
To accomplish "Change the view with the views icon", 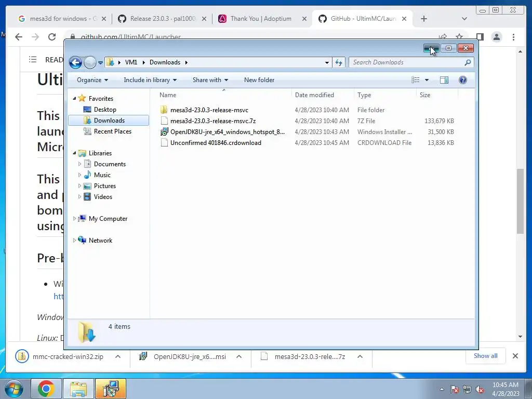I will [x=415, y=80].
